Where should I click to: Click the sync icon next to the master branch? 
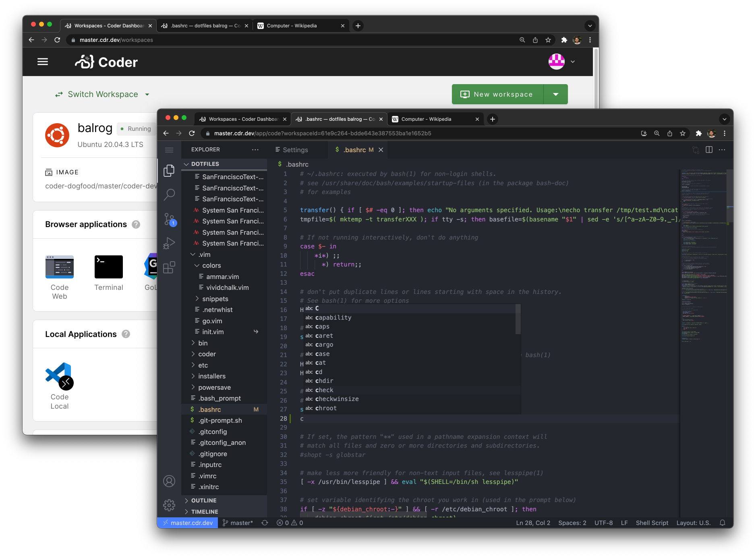265,523
